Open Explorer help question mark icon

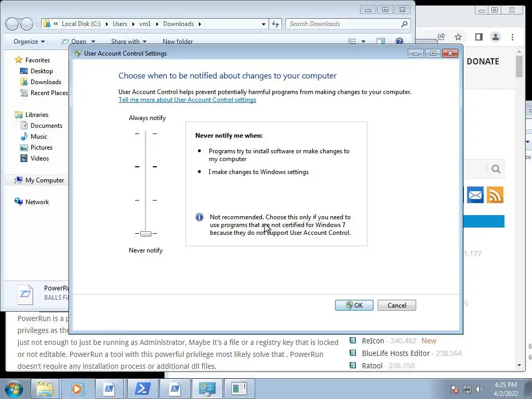tap(400, 42)
